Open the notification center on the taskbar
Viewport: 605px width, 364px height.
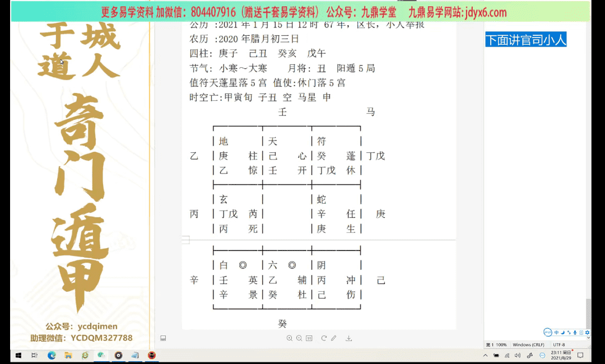[x=581, y=356]
